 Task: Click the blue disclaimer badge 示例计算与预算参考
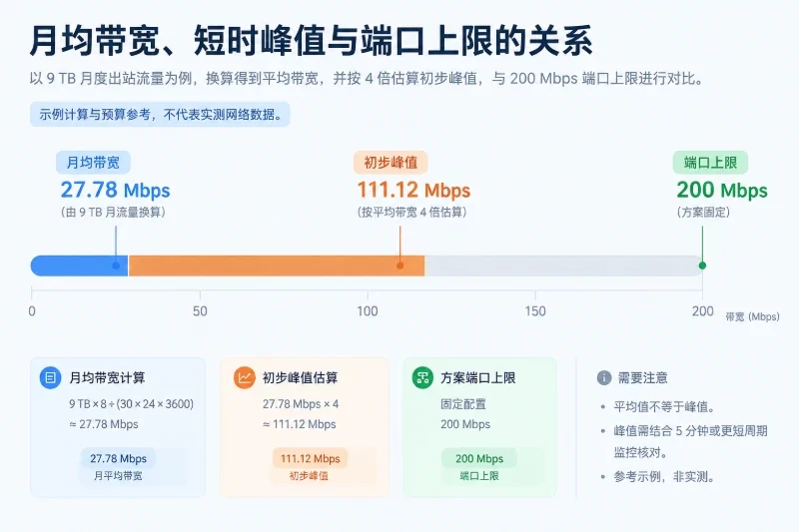pos(160,114)
